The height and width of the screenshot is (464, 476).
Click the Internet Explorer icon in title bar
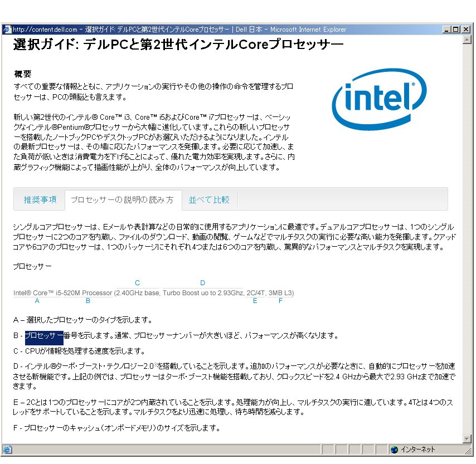click(x=7, y=30)
